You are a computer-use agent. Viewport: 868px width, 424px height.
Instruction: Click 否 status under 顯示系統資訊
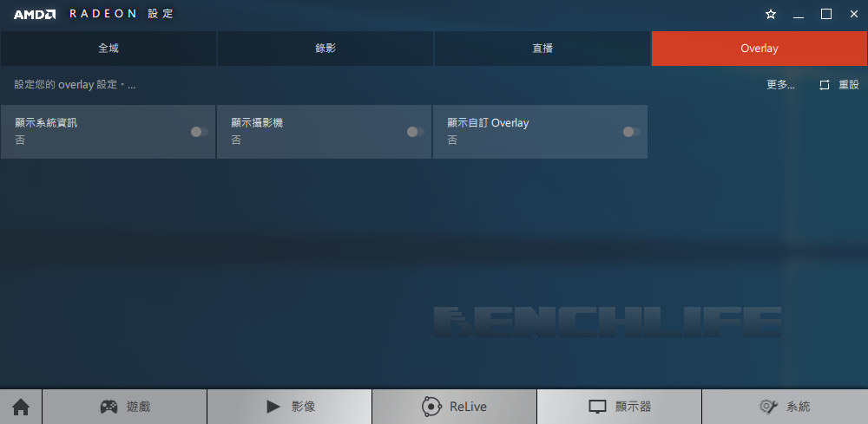(20, 140)
